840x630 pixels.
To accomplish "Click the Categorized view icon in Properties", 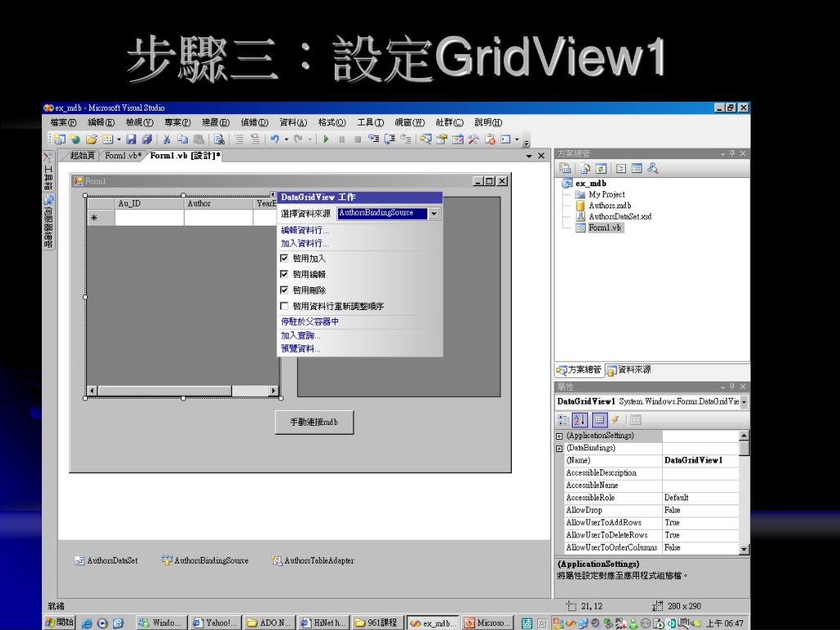I will pos(564,420).
